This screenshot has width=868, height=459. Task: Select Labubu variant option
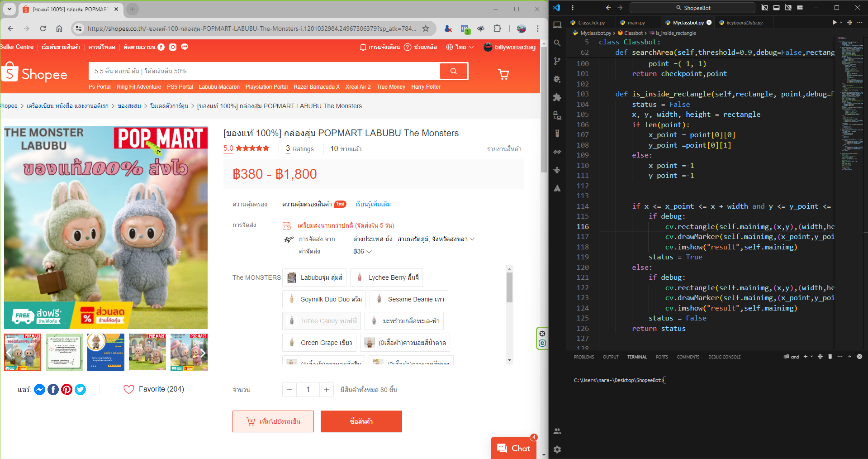click(x=314, y=277)
